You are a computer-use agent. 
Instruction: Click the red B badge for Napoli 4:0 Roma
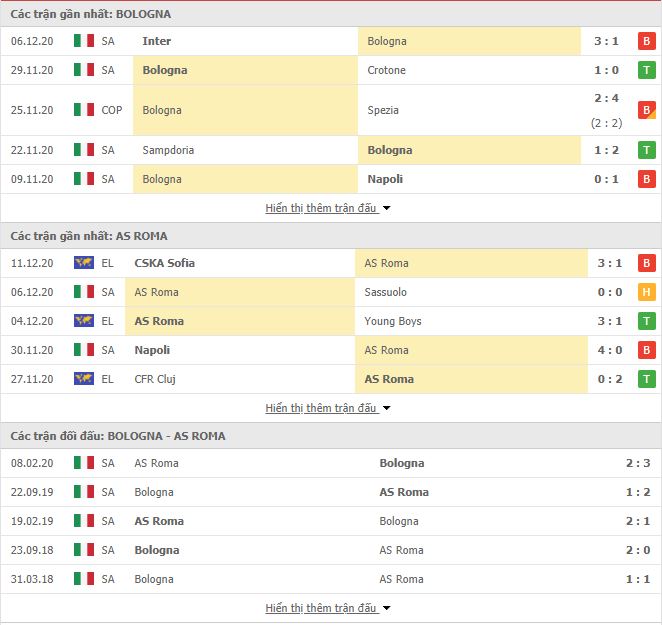coord(646,350)
